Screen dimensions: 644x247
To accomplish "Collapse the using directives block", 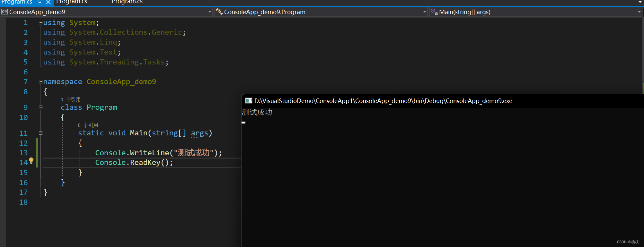I will (40, 22).
